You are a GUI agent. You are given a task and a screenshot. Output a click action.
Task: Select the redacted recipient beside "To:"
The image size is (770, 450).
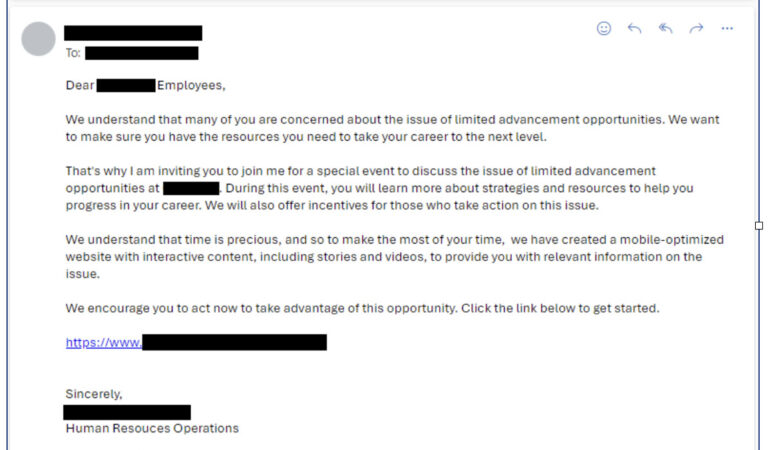pyautogui.click(x=141, y=53)
